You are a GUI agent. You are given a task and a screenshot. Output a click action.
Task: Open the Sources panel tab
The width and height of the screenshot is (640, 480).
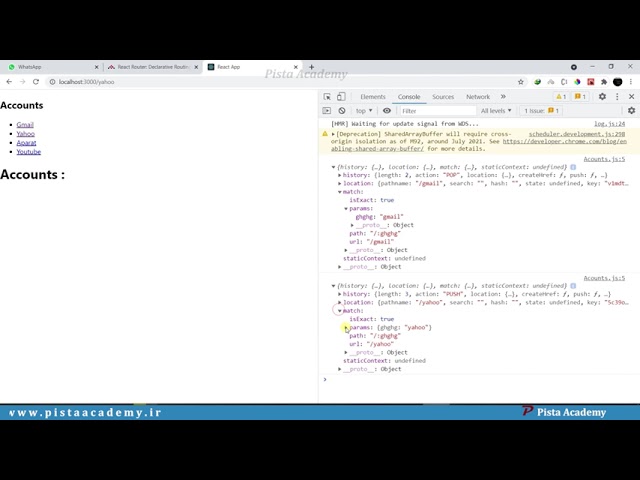[x=443, y=97]
